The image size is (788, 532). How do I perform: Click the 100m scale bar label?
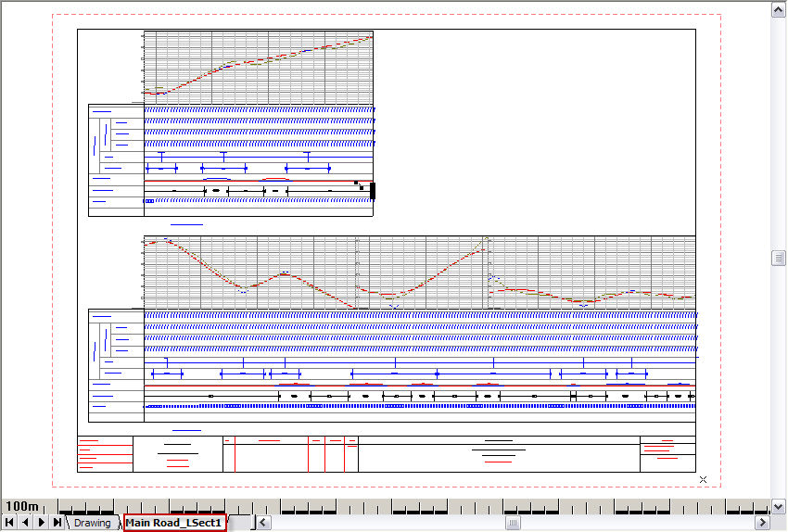tap(22, 506)
